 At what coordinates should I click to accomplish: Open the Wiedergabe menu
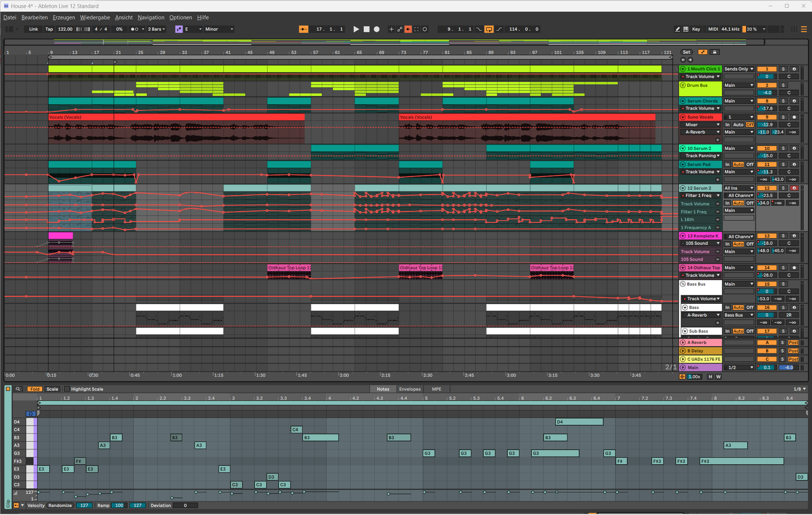[x=95, y=17]
